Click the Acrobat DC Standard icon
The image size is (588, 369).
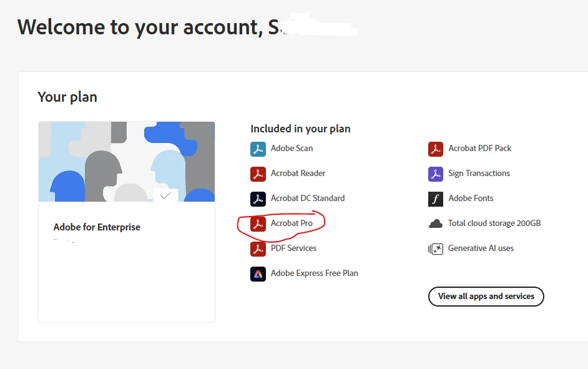(258, 199)
